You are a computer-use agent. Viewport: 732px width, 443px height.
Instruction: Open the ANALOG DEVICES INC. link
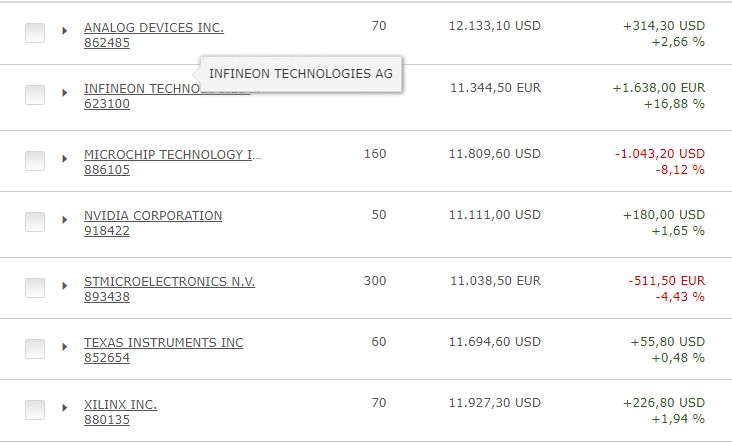coord(154,27)
